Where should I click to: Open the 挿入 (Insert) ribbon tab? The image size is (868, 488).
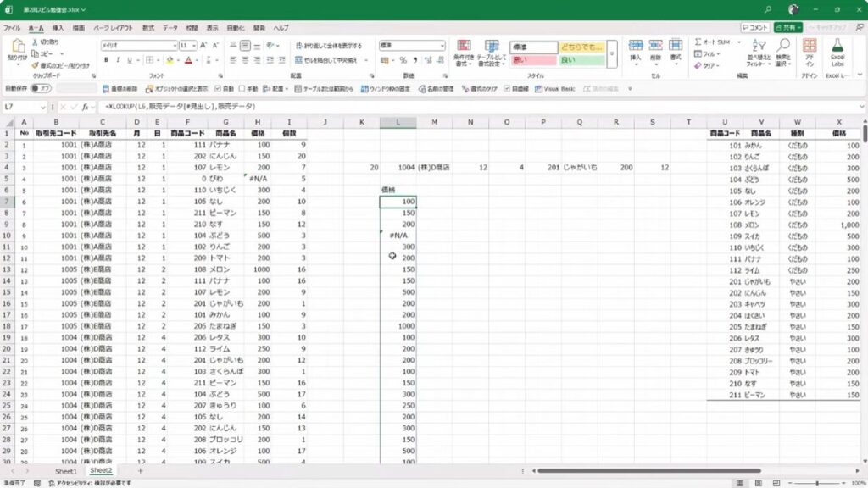click(x=58, y=28)
